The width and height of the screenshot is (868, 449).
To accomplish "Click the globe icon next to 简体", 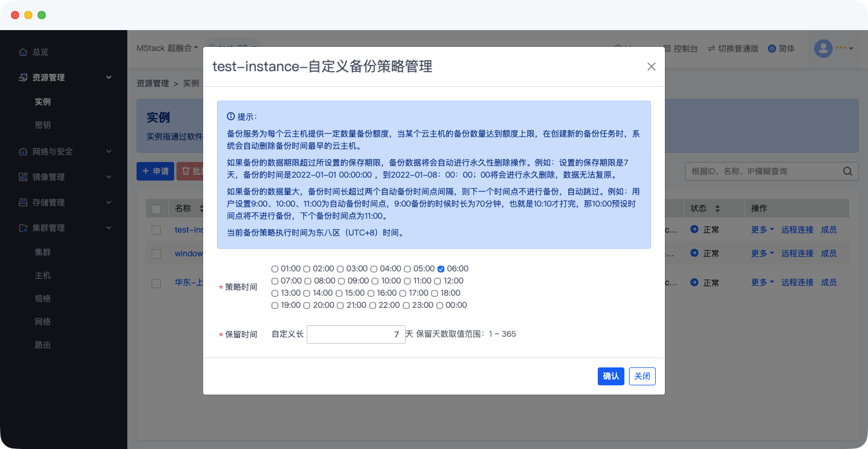I will (x=772, y=49).
